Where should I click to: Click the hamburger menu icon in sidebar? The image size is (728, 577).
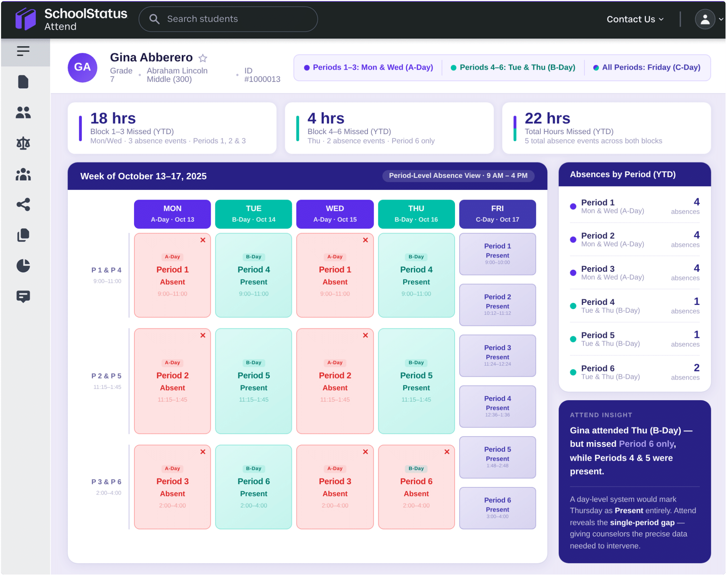[23, 51]
